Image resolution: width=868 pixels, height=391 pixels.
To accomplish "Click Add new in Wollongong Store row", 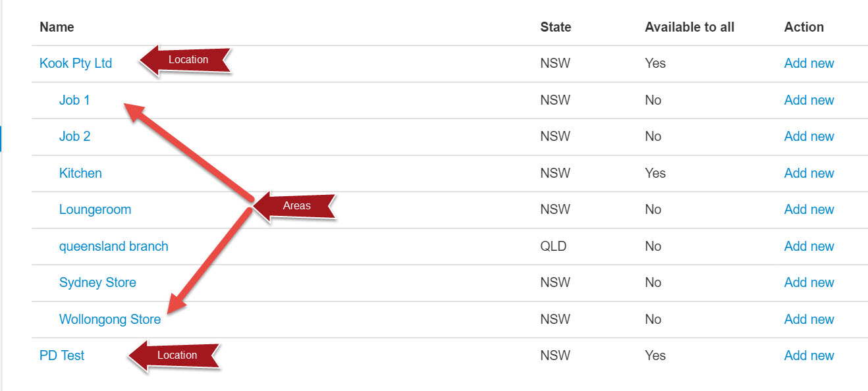I will [x=809, y=319].
